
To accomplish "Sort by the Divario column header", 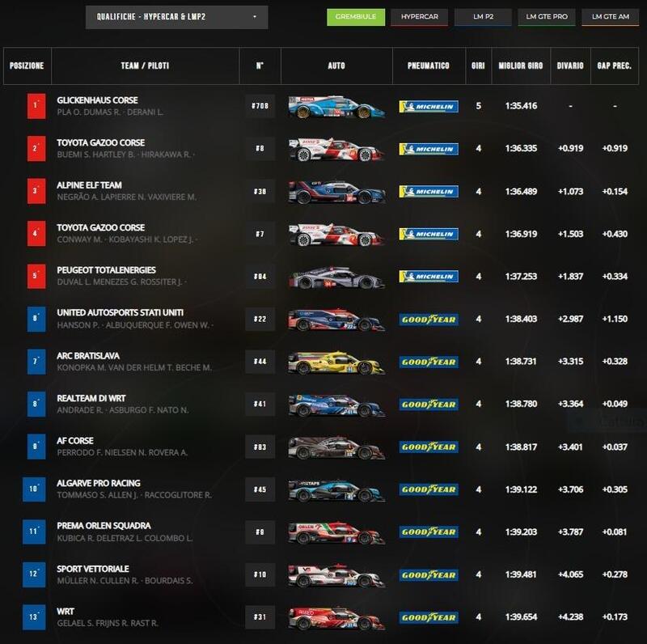I will [570, 66].
